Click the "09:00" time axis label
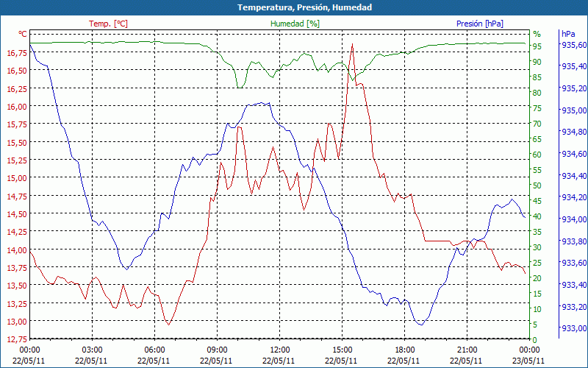The height and width of the screenshot is (368, 588). (x=217, y=350)
